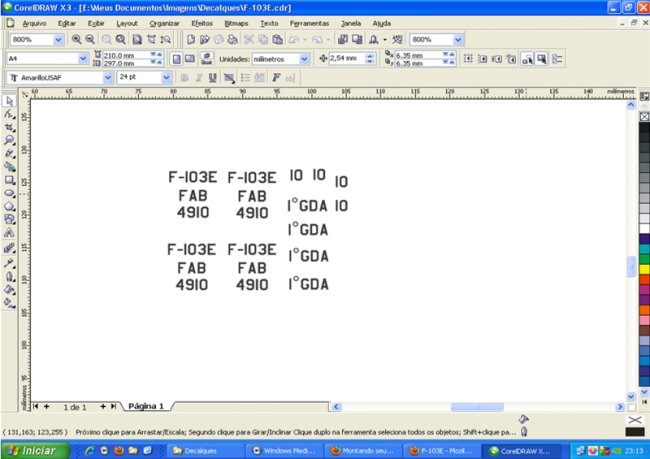Open the A4 paper size dropdown
Viewport: 650px width, 459px height.
coord(84,59)
